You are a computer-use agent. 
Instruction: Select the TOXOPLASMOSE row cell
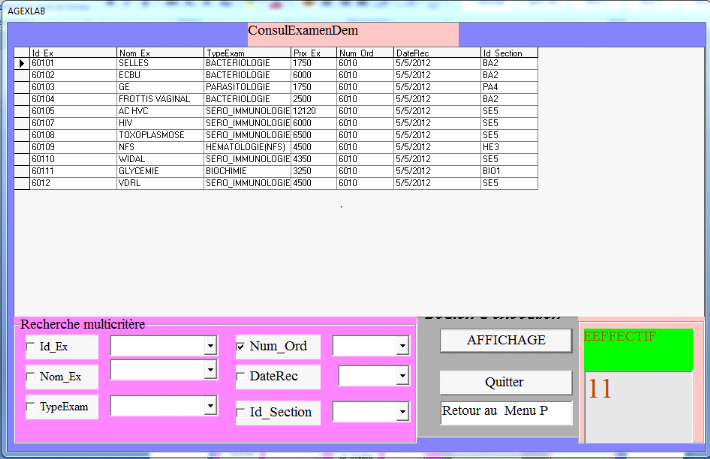tap(159, 134)
